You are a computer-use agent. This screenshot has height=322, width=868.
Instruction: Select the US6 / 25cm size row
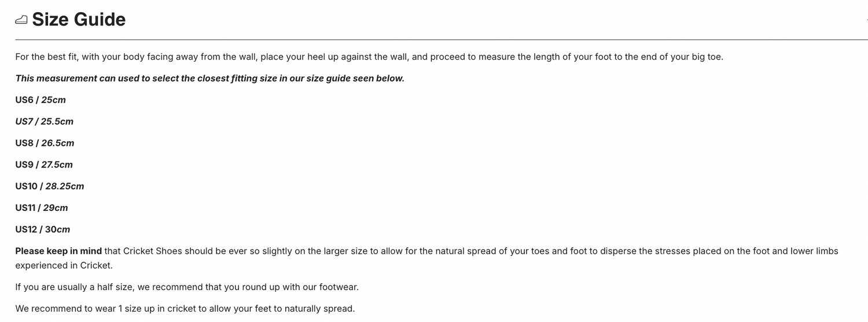point(41,100)
